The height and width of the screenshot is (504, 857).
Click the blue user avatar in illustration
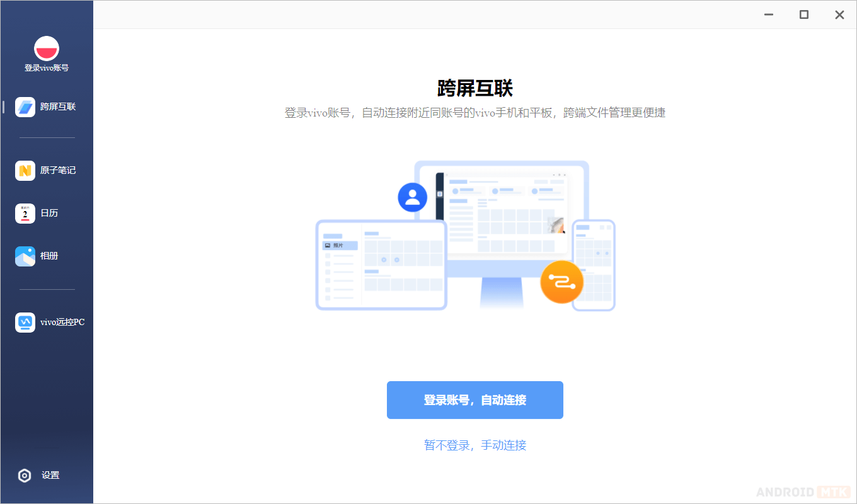coord(413,197)
